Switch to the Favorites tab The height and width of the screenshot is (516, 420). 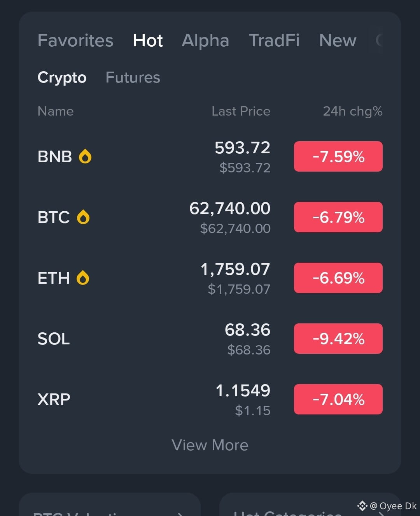click(75, 40)
